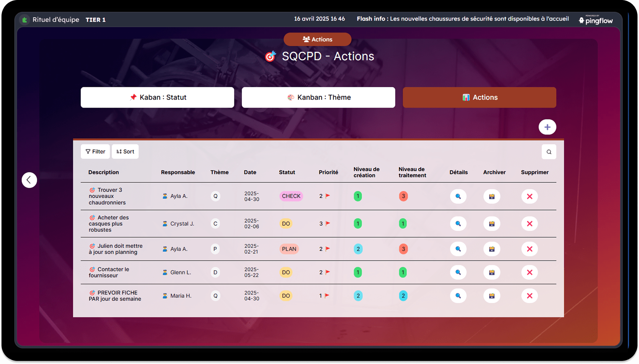Click the DO status in the Maria H. row
The width and height of the screenshot is (639, 364).
coord(286,296)
